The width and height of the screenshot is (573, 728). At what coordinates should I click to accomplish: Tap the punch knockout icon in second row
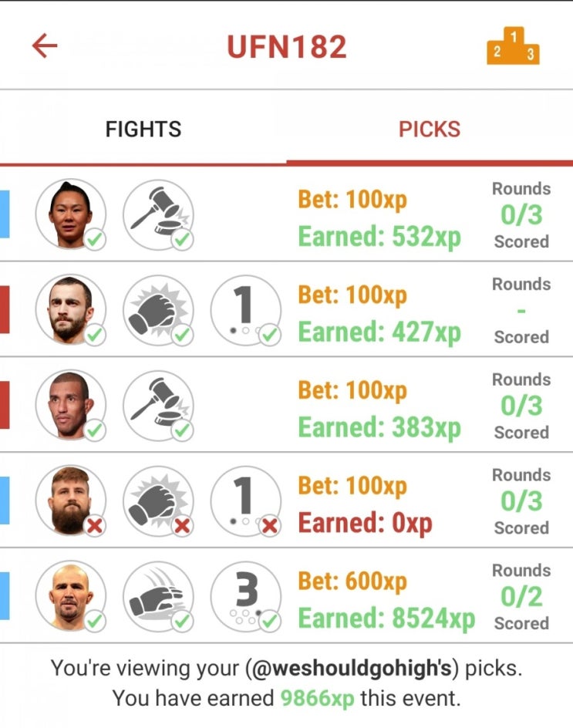(158, 310)
